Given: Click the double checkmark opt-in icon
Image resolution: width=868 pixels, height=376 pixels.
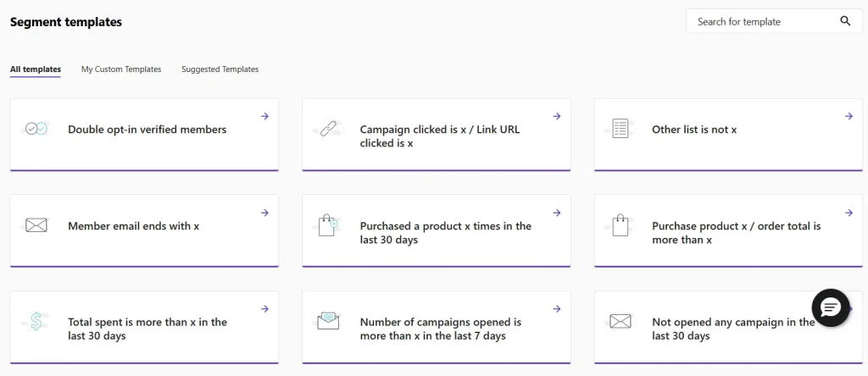Looking at the screenshot, I should (x=37, y=129).
